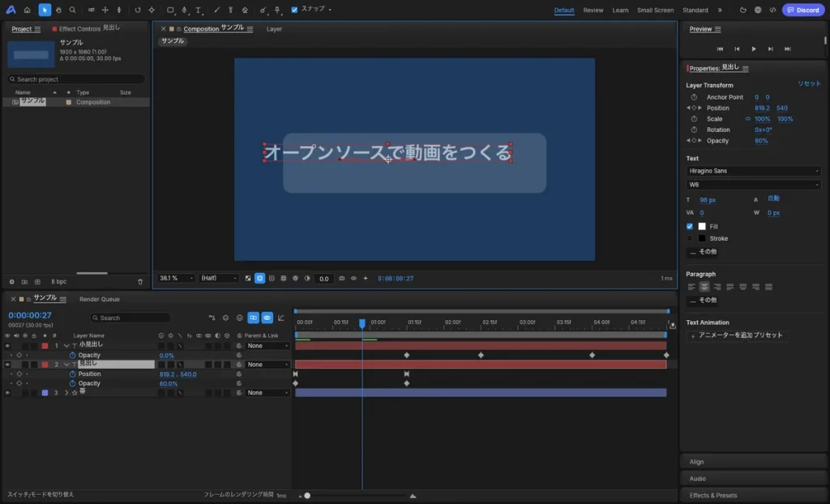830x504 pixels.
Task: Open the (Half) resolution dropdown
Action: (x=218, y=278)
